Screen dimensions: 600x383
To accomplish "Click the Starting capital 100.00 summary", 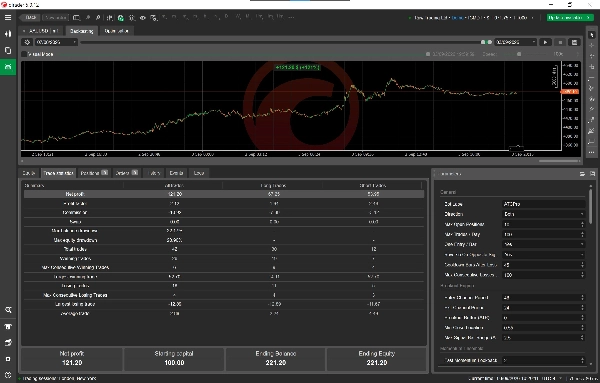I will (x=174, y=359).
